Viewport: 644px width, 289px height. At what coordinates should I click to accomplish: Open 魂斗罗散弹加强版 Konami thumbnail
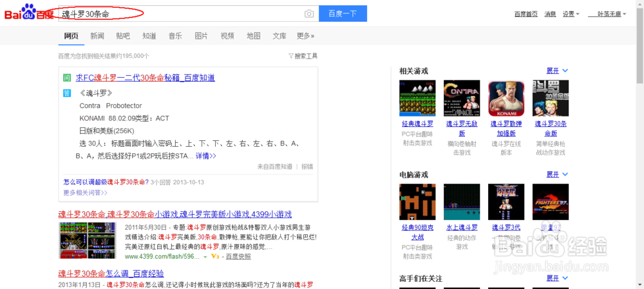click(506, 98)
